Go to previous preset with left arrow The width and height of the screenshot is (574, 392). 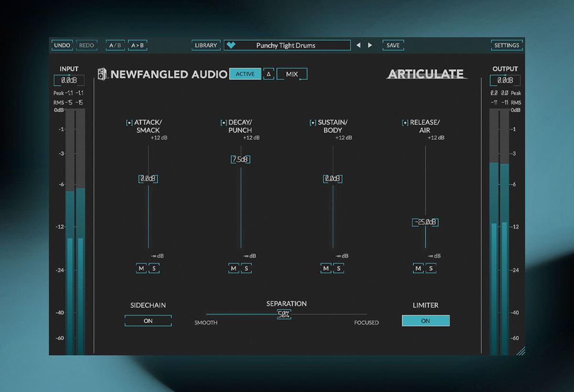(358, 45)
